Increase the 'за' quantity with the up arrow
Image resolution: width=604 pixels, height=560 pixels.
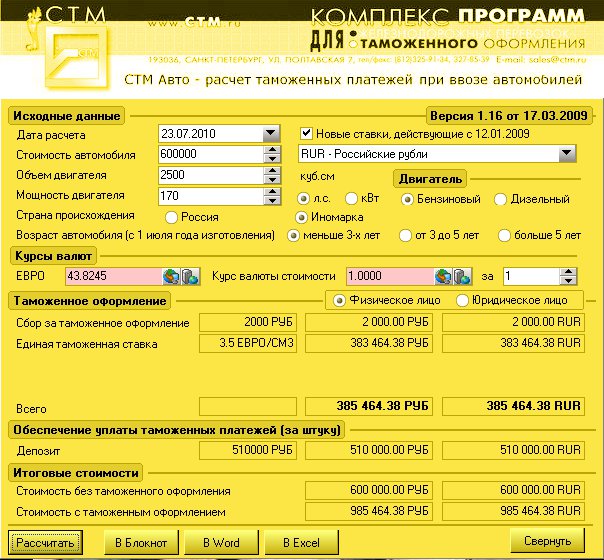click(x=568, y=272)
